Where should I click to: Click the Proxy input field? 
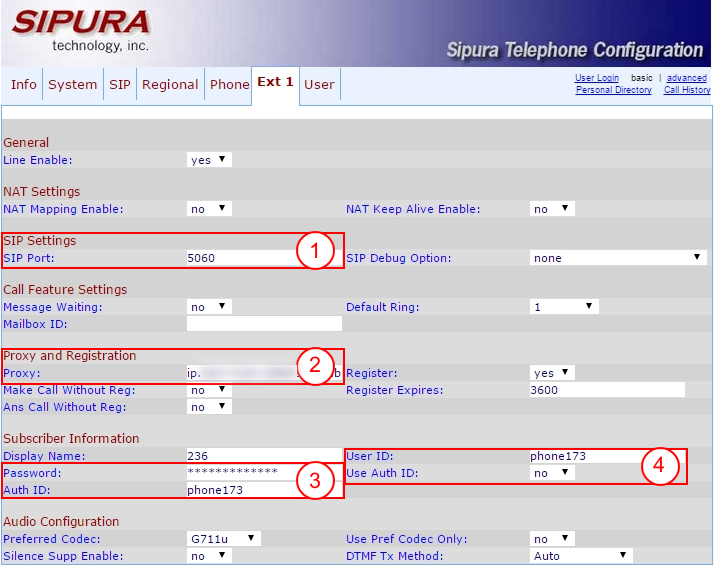coord(264,373)
